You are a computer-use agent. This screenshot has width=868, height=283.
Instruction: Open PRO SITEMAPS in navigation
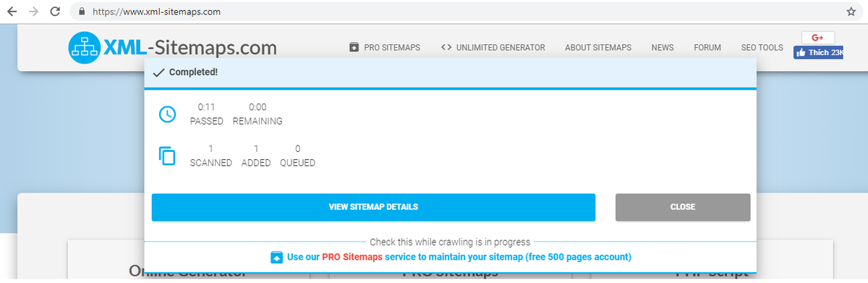(x=385, y=48)
